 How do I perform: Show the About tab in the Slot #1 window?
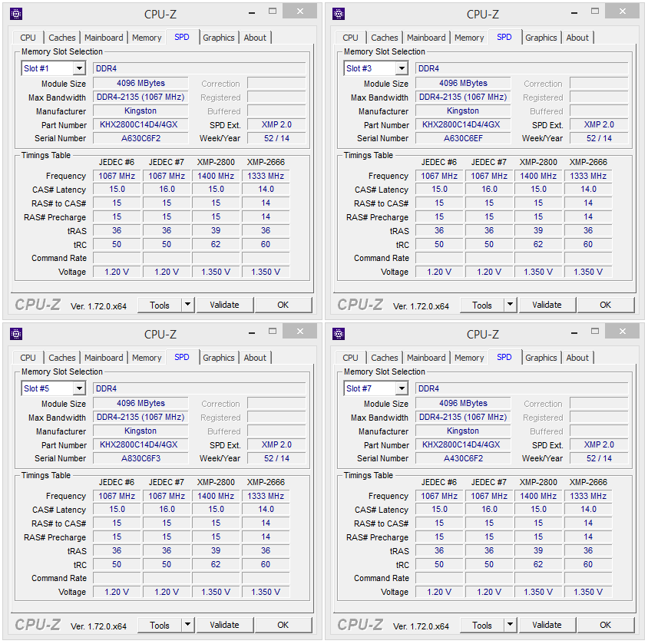coord(255,38)
